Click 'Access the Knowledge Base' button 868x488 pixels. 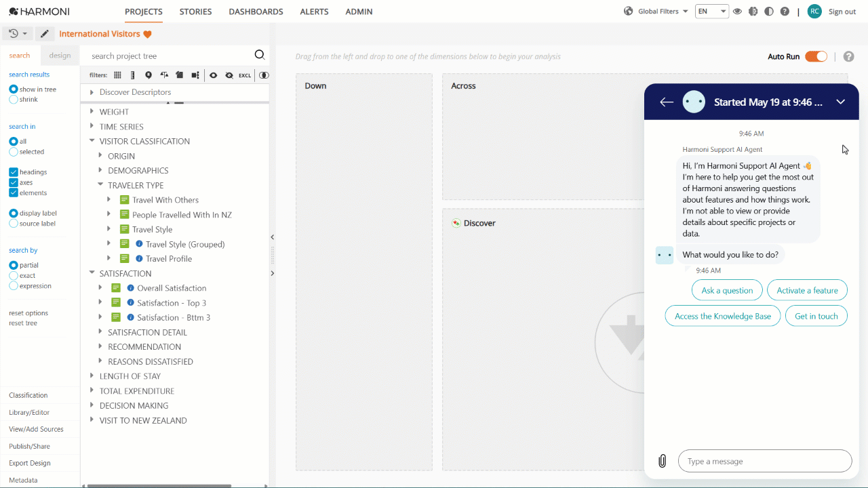[723, 316]
